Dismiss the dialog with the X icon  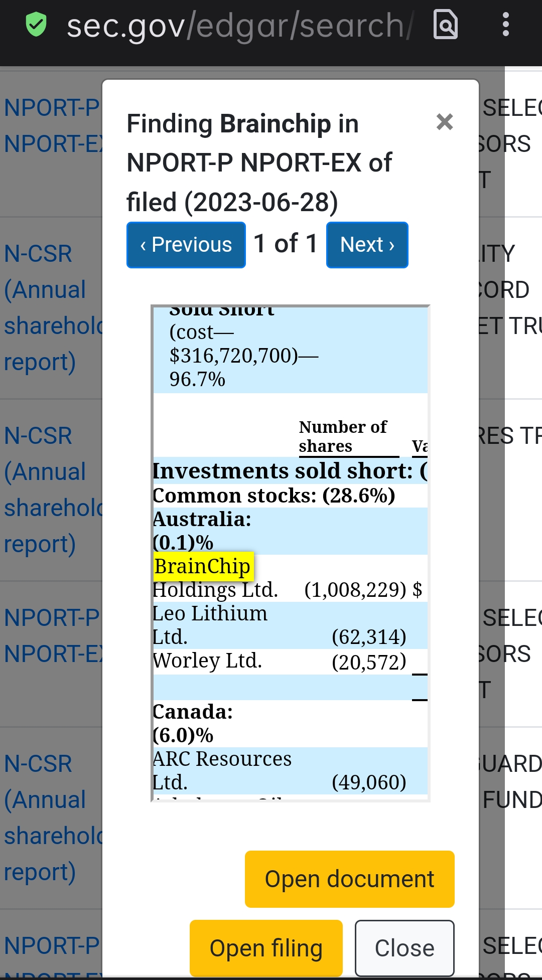click(445, 122)
